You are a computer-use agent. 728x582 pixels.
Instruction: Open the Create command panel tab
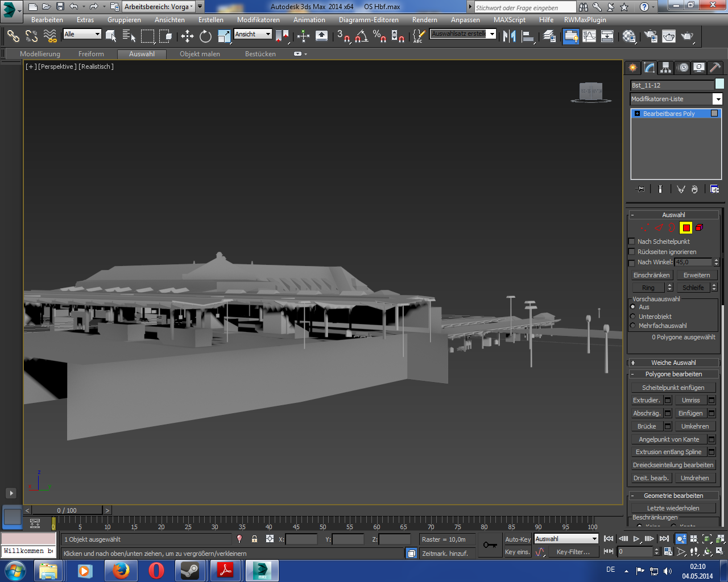pos(632,68)
